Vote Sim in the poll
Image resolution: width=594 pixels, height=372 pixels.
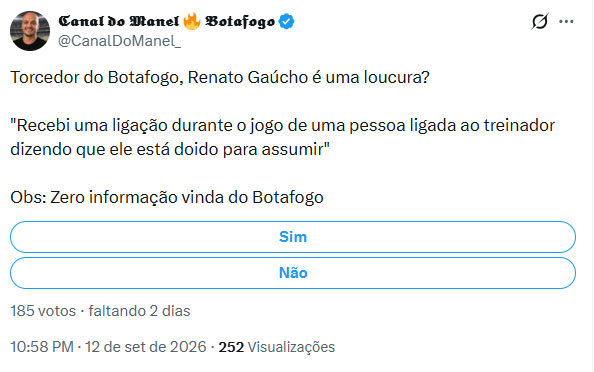click(293, 237)
